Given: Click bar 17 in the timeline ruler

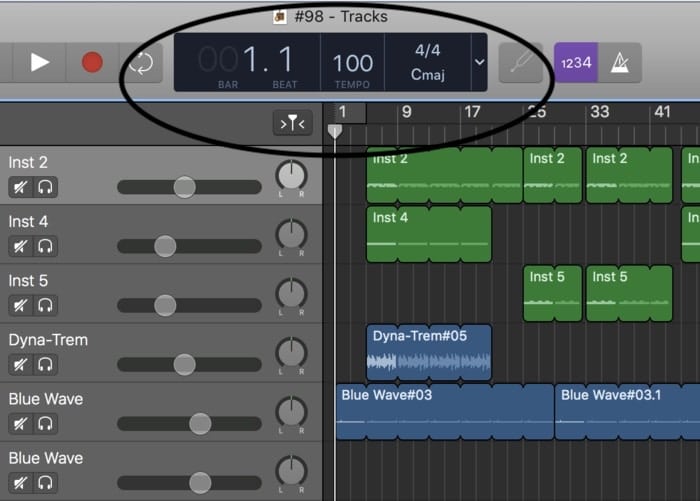Looking at the screenshot, I should point(472,112).
